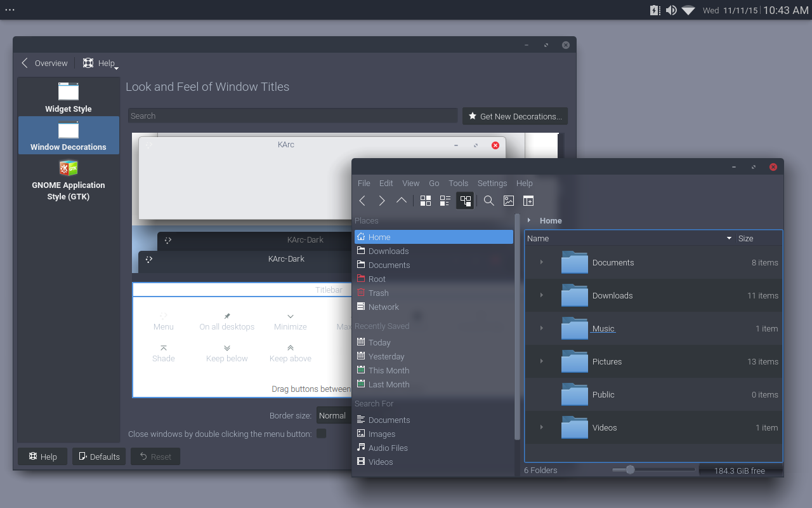This screenshot has width=812, height=508.
Task: Switch Dolphin to Details view mode
Action: click(x=465, y=201)
